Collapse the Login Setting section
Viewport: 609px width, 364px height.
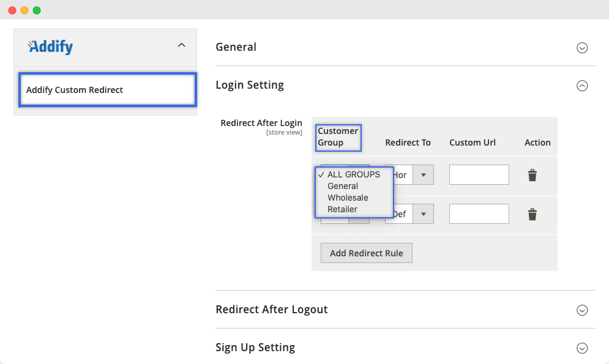[x=582, y=86]
